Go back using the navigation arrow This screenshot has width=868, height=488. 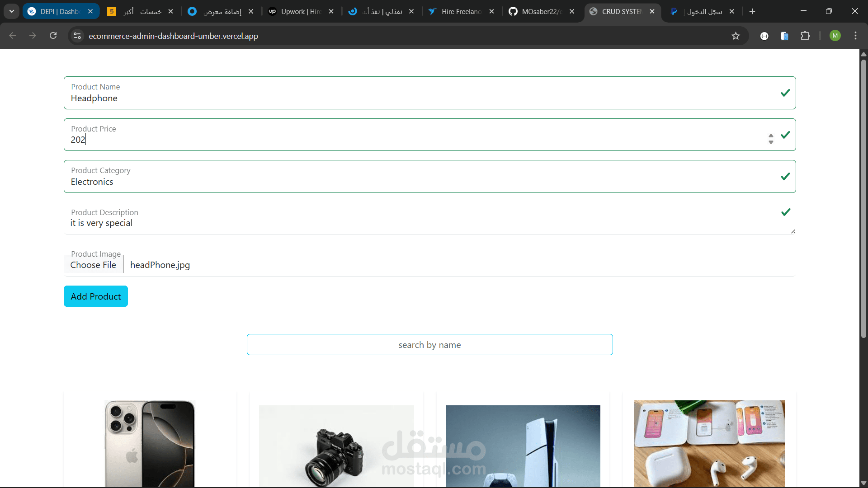point(12,36)
